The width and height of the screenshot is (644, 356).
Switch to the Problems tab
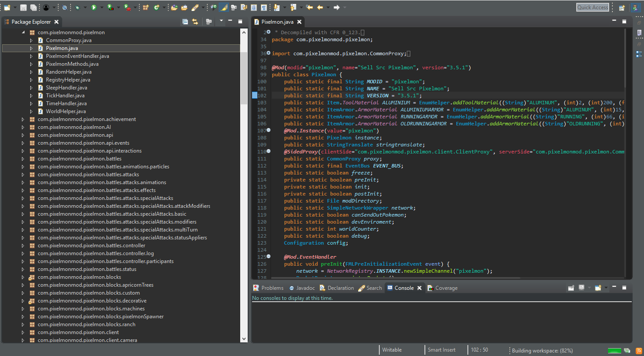pos(268,288)
